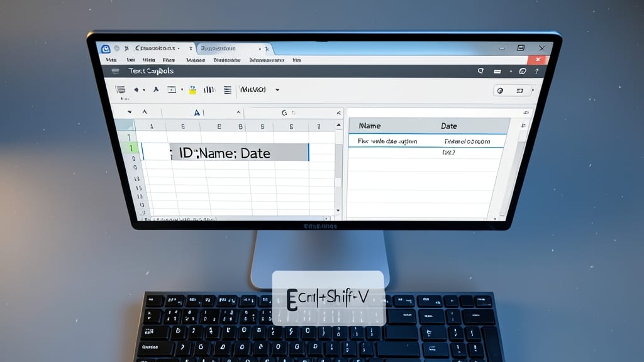
Task: Click the blue letter A icon
Action: pos(197,112)
